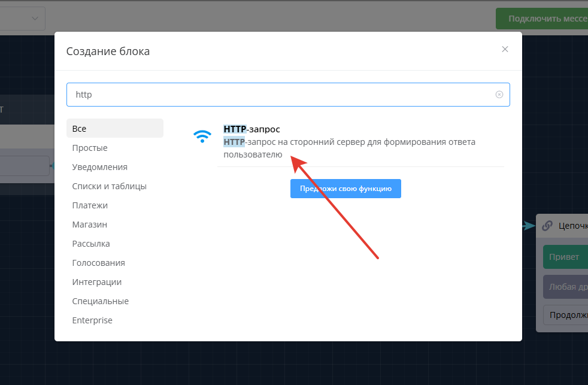
Task: Clear the search field with the circled x icon
Action: 499,95
